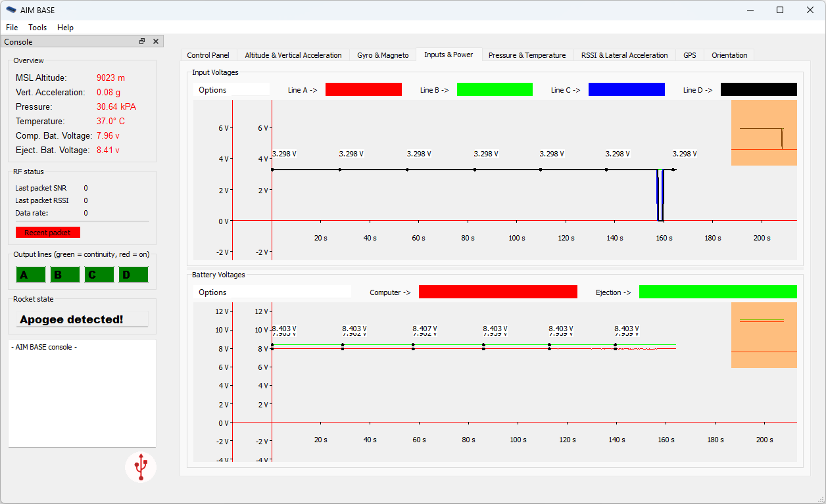The height and width of the screenshot is (504, 826).
Task: Click the Battery Voltages overview thumbnail
Action: (764, 335)
